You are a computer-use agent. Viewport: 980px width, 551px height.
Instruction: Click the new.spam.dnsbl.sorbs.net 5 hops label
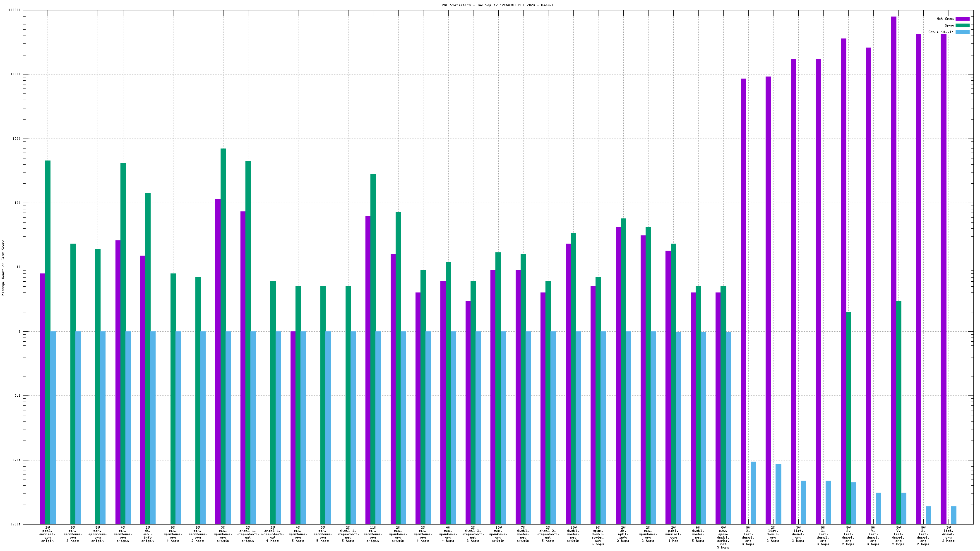(723, 537)
